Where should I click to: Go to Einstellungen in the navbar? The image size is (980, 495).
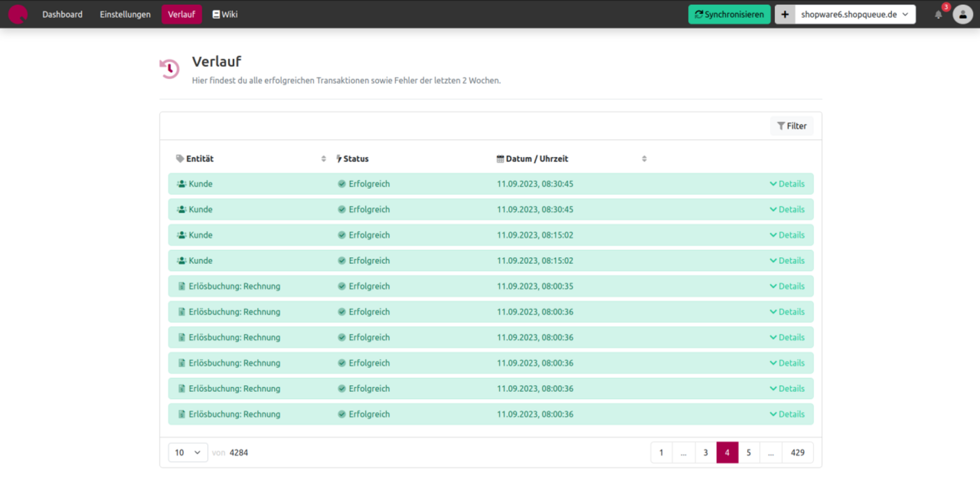125,15
